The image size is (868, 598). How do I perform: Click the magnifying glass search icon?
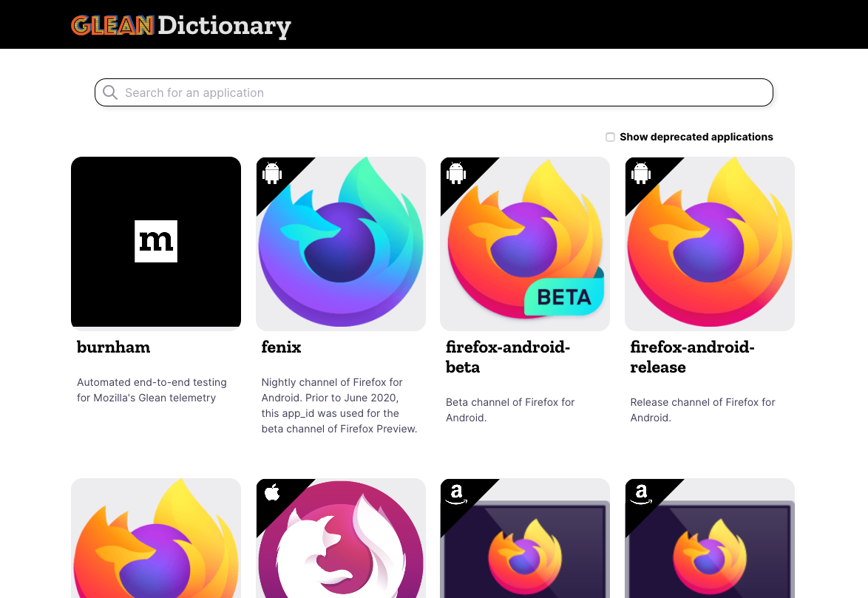[110, 92]
